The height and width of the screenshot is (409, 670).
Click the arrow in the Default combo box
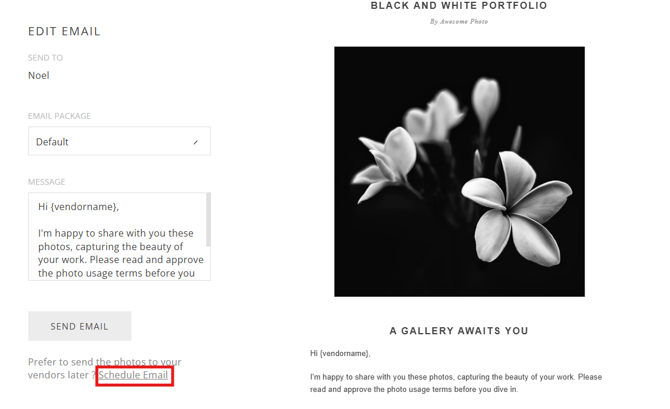point(195,142)
